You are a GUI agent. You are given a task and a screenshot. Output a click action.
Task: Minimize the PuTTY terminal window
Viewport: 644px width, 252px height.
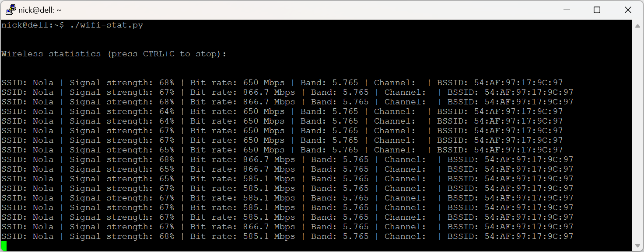click(567, 10)
